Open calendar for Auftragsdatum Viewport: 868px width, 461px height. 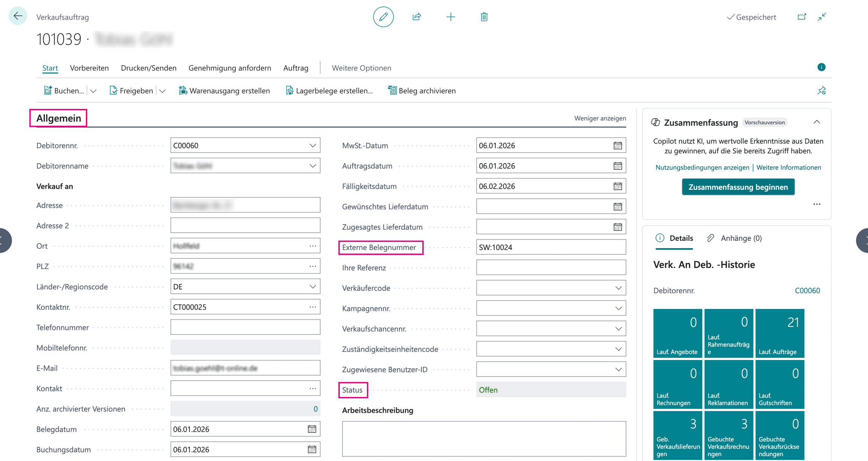(x=617, y=166)
